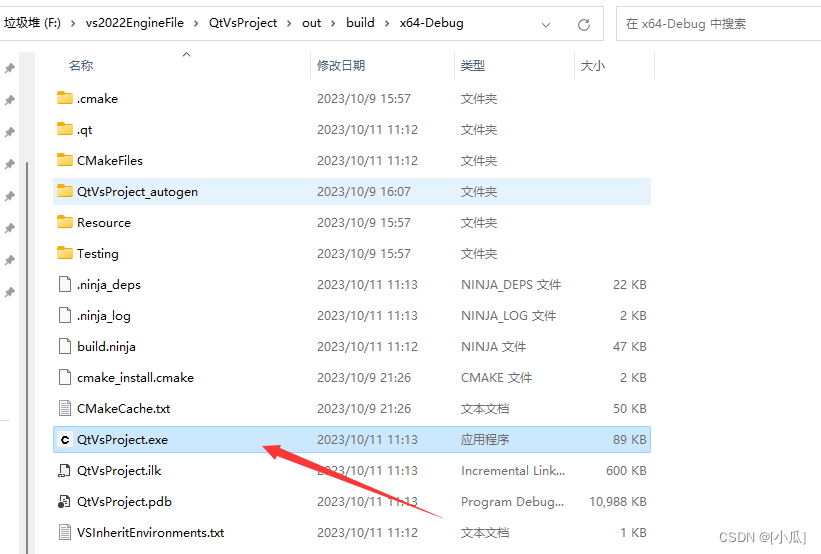Viewport: 821px width, 554px height.
Task: Select the CMakeFiles folder name
Action: point(110,160)
